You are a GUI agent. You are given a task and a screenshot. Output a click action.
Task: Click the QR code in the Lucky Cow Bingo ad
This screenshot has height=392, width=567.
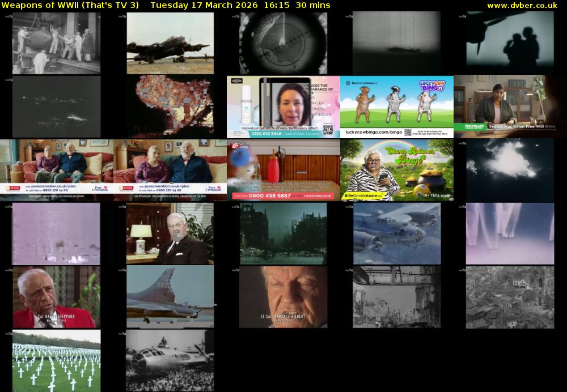[408, 133]
